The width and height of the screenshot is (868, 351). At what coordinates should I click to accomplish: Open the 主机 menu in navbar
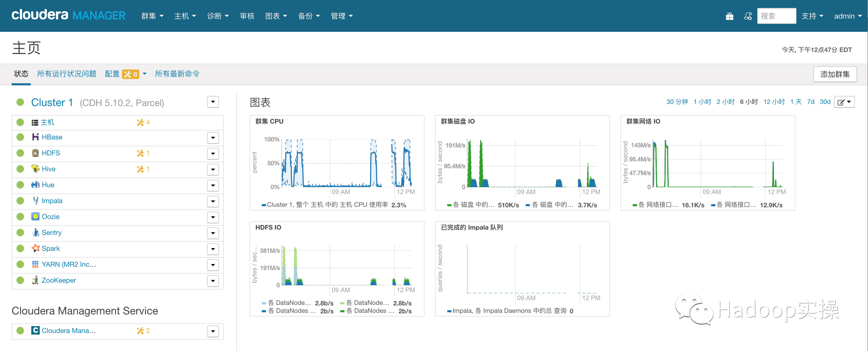pyautogui.click(x=185, y=16)
